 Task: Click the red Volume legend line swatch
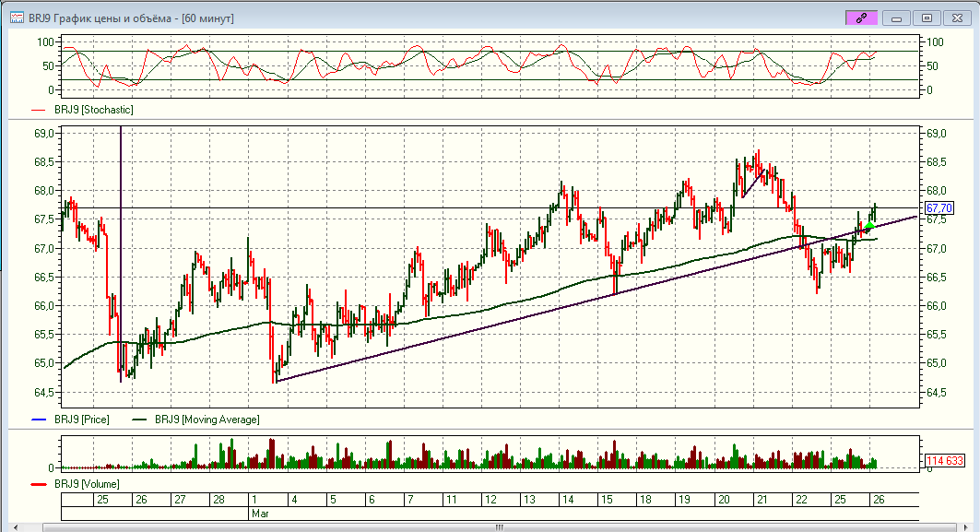[38, 484]
